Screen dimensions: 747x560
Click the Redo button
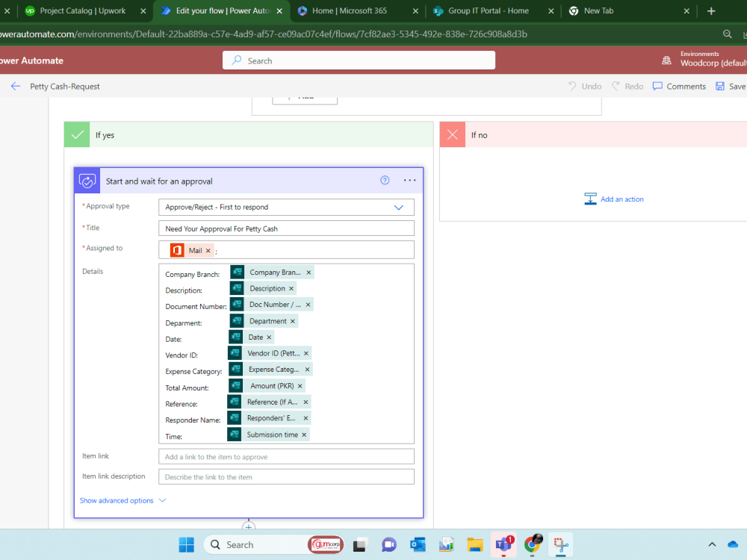pos(627,86)
